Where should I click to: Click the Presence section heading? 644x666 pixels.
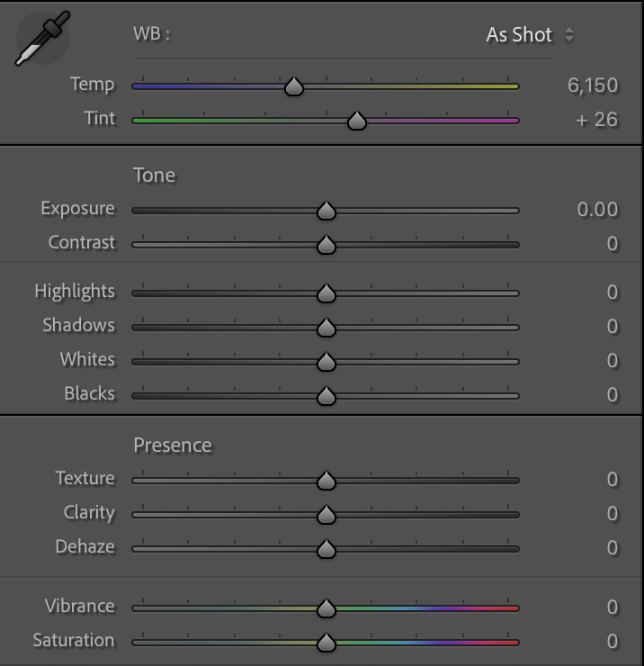(x=173, y=445)
